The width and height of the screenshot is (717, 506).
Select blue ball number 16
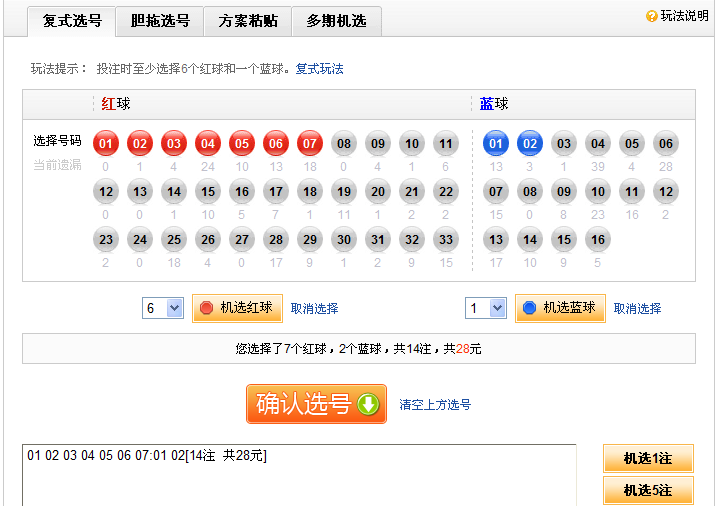coord(598,239)
